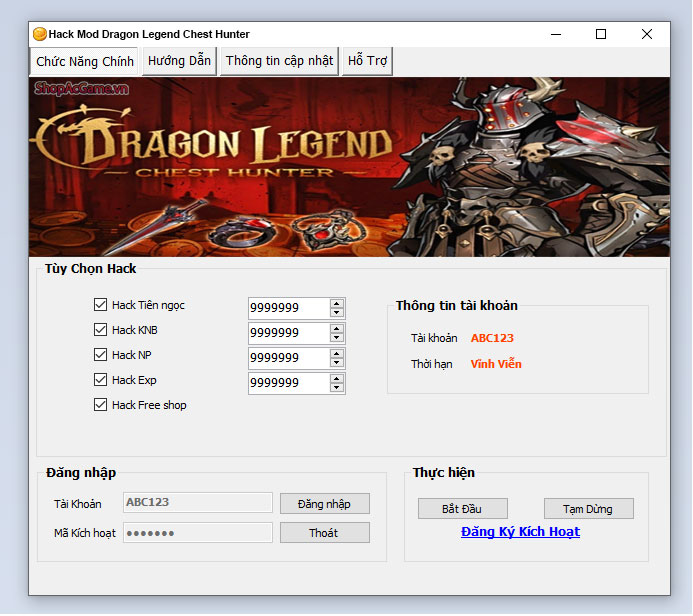Click the Tài Khoản login field
693x616 pixels.
click(198, 503)
